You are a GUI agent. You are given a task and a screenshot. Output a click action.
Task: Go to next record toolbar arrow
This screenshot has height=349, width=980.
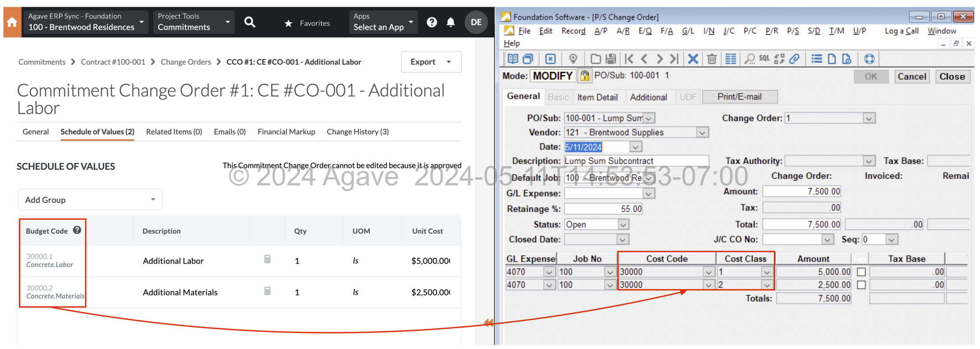click(x=660, y=59)
